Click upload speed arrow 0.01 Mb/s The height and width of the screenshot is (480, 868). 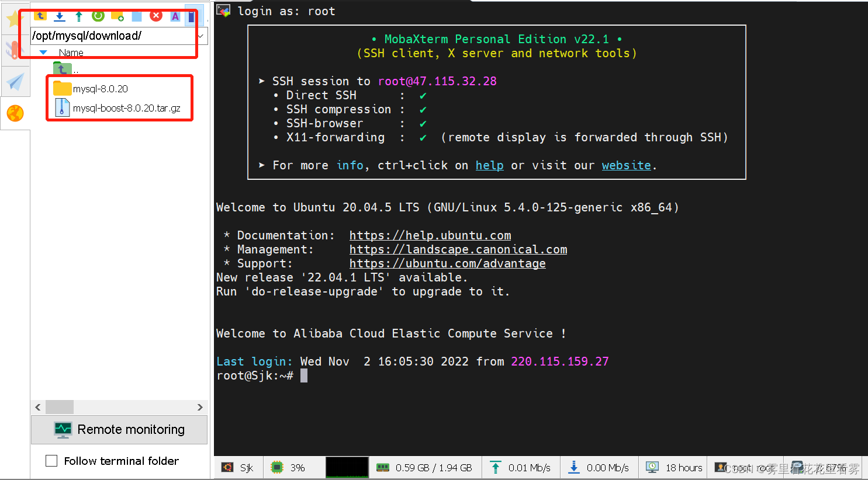(x=496, y=468)
